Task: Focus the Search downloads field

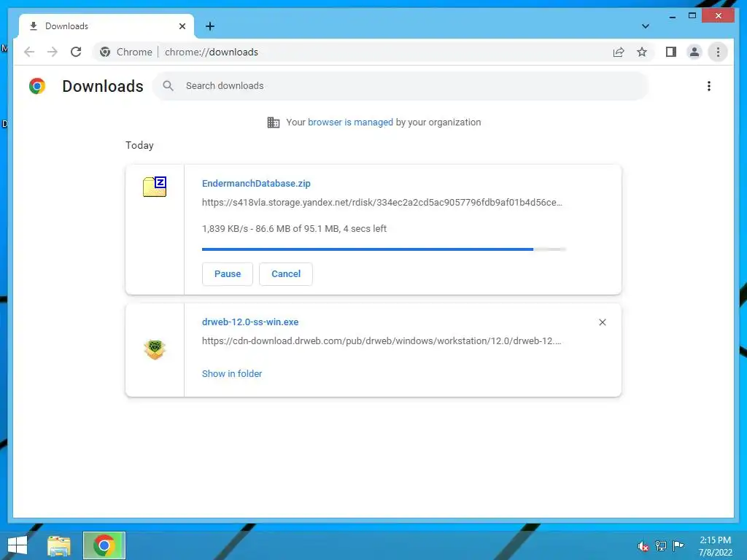Action: (400, 86)
